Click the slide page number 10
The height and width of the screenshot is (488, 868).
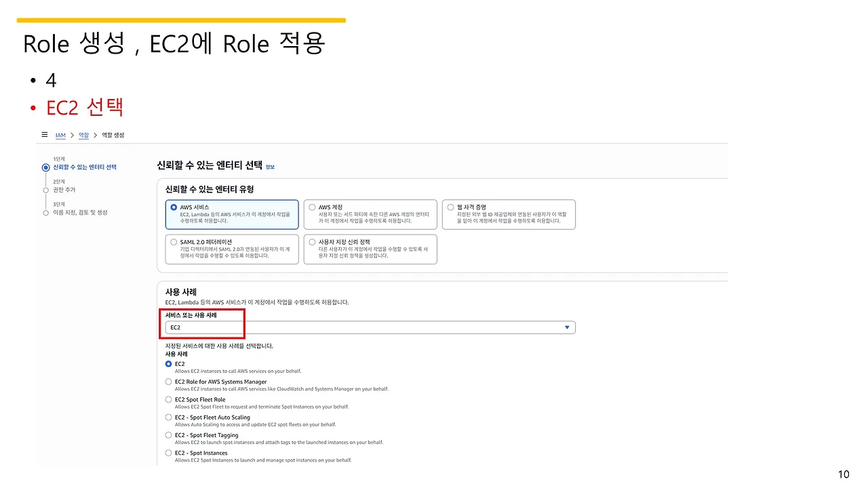[x=844, y=474]
